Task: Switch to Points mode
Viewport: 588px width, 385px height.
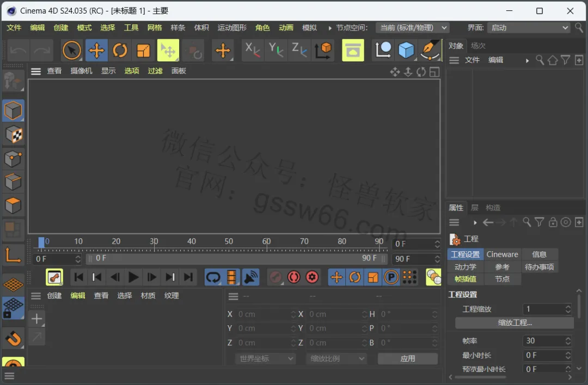Action: (13, 158)
